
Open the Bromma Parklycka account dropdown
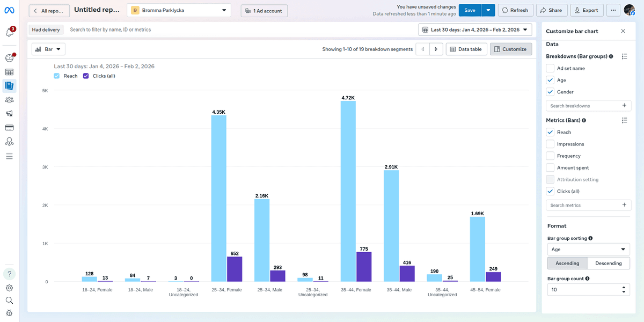pos(179,10)
